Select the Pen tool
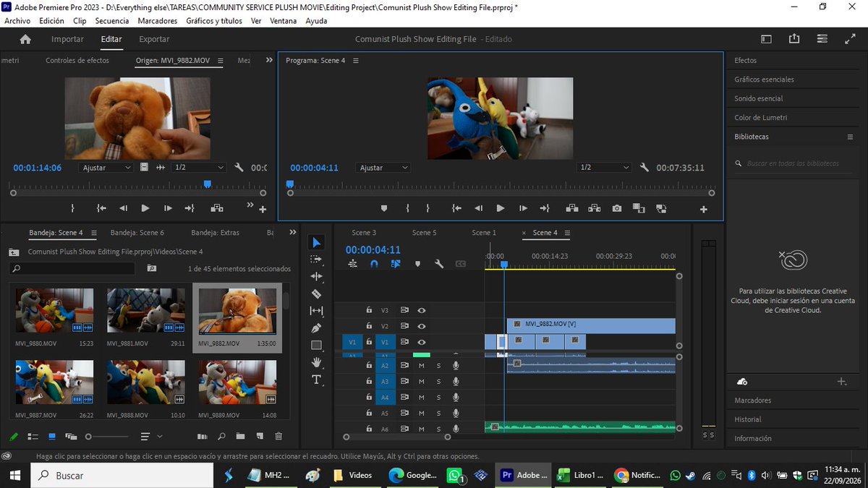Screen dimensions: 868x488 316,328
